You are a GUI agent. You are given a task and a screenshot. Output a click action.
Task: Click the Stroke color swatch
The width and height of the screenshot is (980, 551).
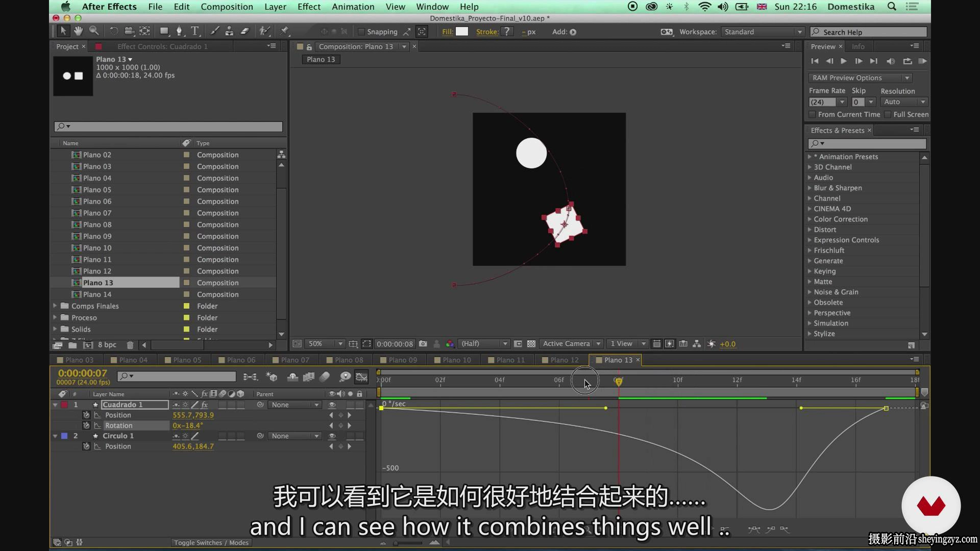(506, 32)
